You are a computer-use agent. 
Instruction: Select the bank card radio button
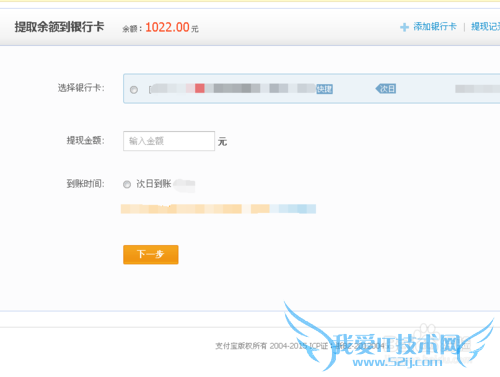pos(134,90)
